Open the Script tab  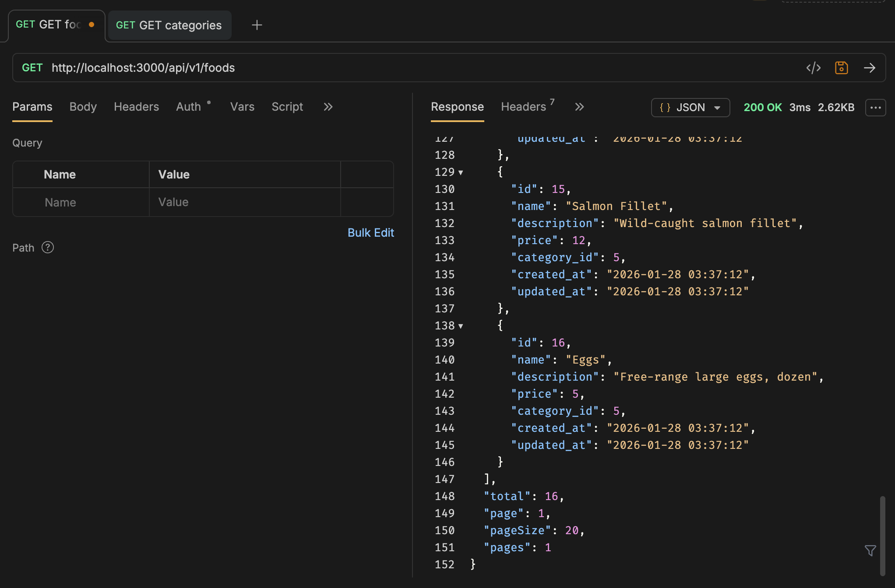point(287,107)
